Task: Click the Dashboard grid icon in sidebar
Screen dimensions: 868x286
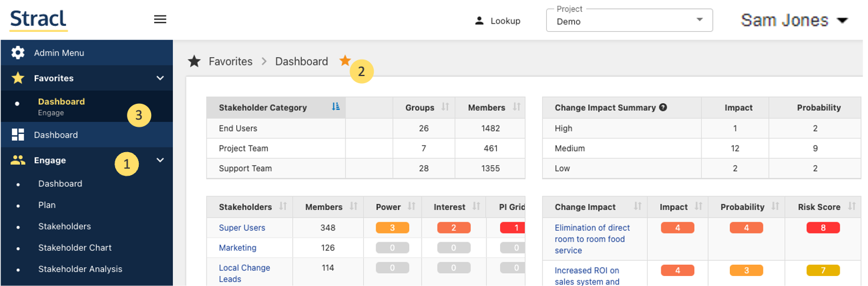Action: point(18,135)
